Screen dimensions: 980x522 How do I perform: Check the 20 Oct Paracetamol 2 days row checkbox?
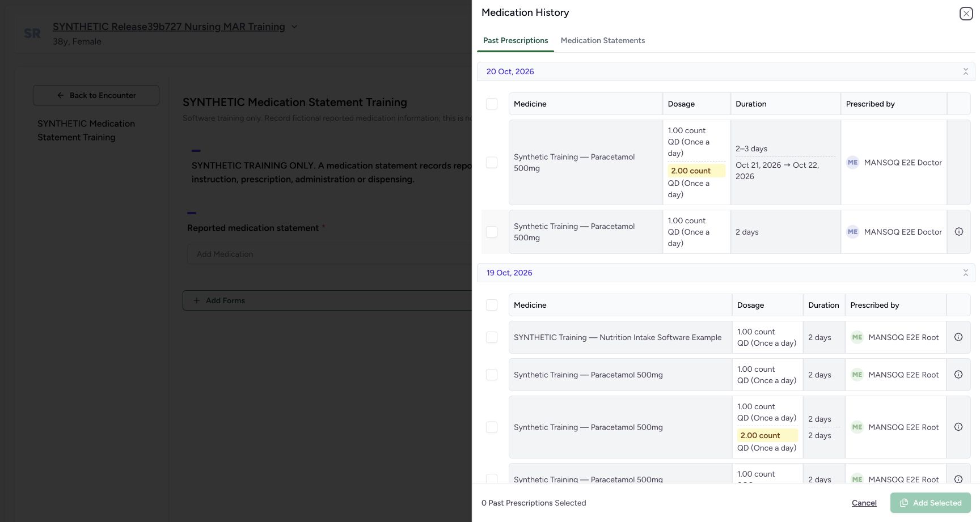(x=492, y=232)
